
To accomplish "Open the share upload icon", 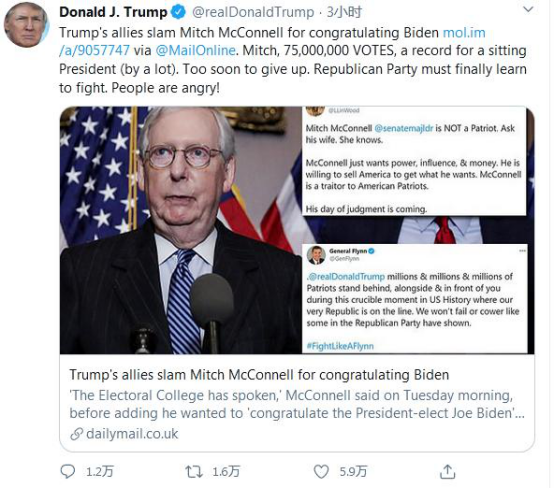I will (x=447, y=471).
